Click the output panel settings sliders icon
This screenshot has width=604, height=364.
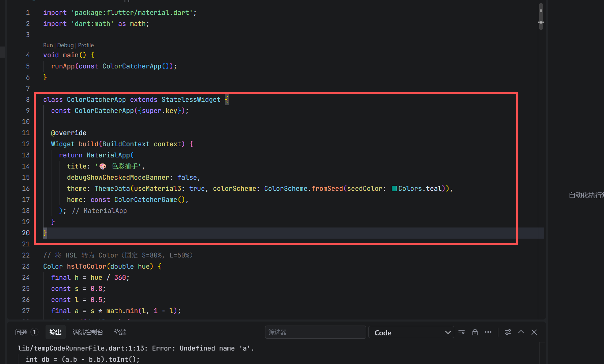point(508,332)
